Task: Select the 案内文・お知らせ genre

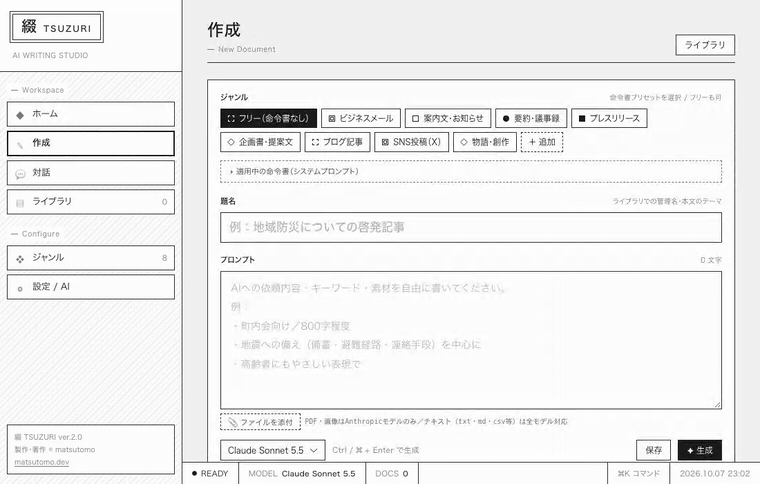Action: pos(448,118)
